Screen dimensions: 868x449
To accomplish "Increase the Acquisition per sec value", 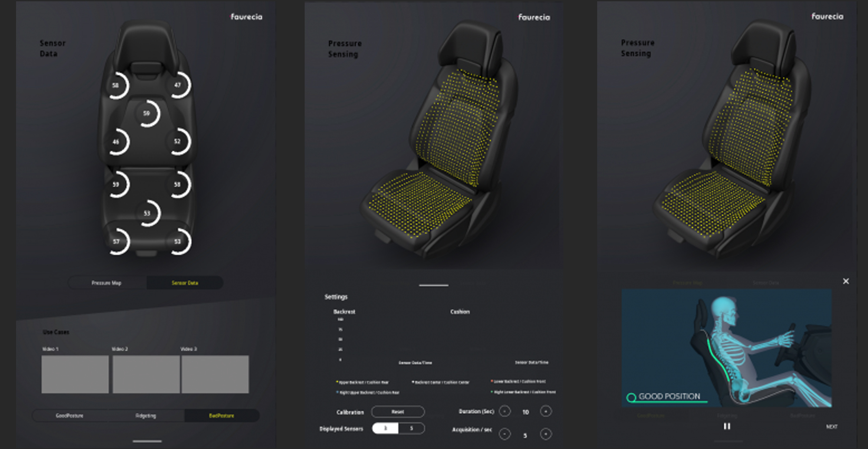I will (546, 434).
